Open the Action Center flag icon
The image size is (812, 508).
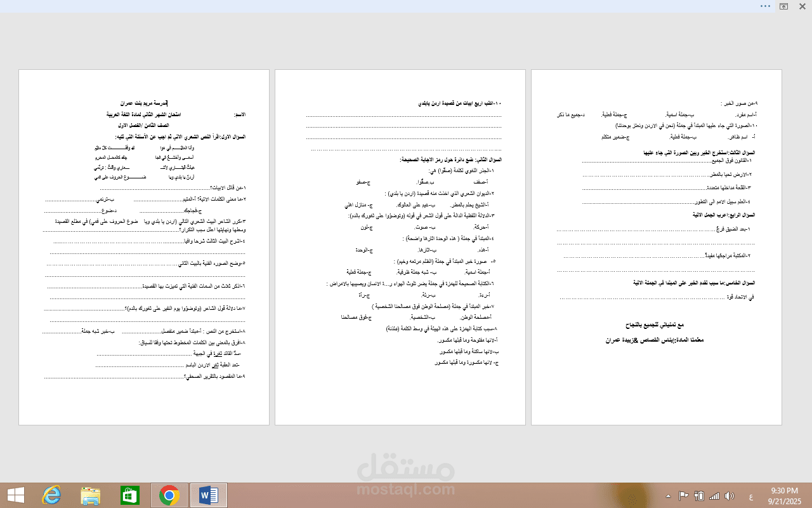point(684,496)
